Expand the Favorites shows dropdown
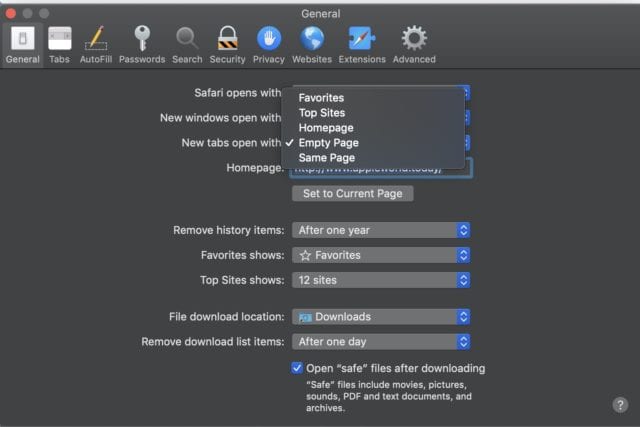 tap(381, 255)
